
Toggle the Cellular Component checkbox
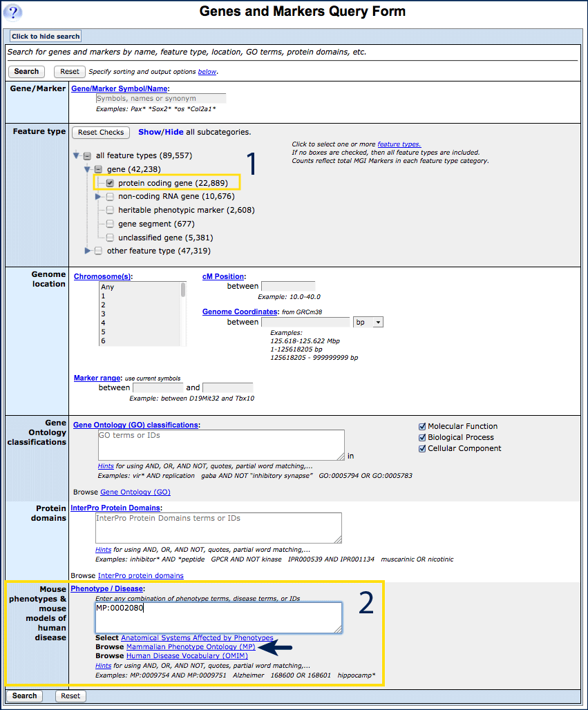422,448
